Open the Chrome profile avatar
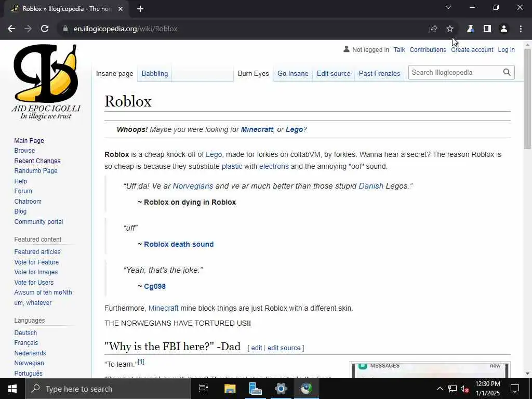The width and height of the screenshot is (532, 399). (x=504, y=29)
